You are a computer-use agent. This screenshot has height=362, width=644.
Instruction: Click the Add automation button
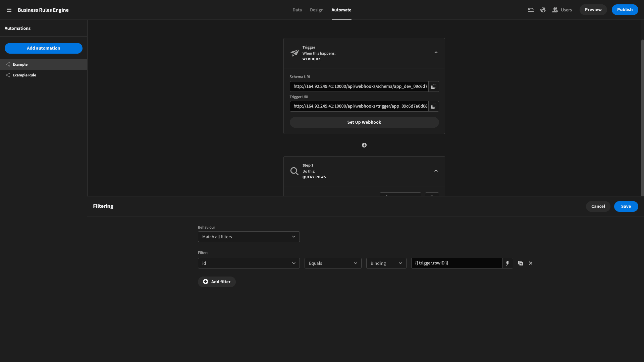coord(44,48)
